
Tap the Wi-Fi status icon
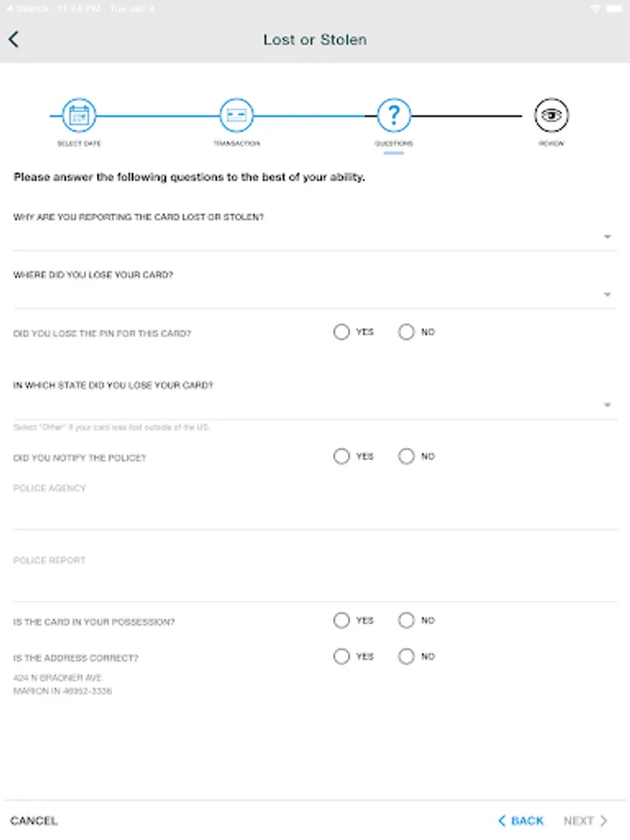tap(595, 7)
